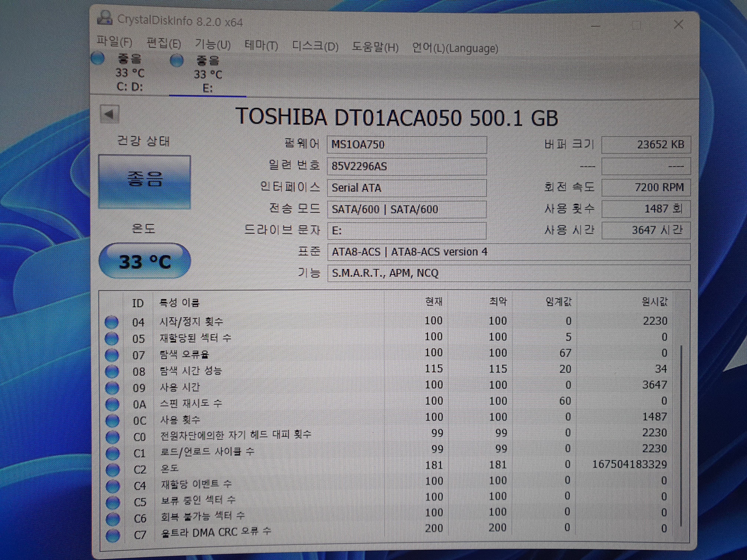This screenshot has height=560, width=747.
Task: Click the status icon for row 04
Action: click(x=112, y=322)
